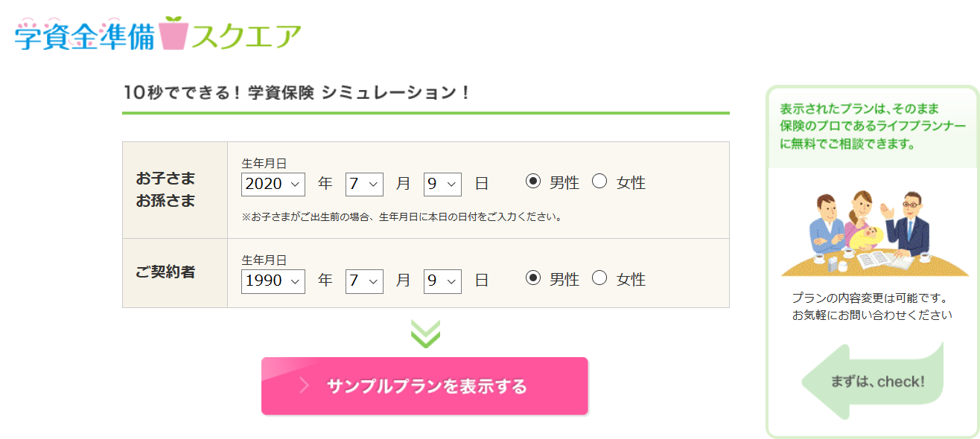
Task: Click サンプルプランを表示する button
Action: 424,386
